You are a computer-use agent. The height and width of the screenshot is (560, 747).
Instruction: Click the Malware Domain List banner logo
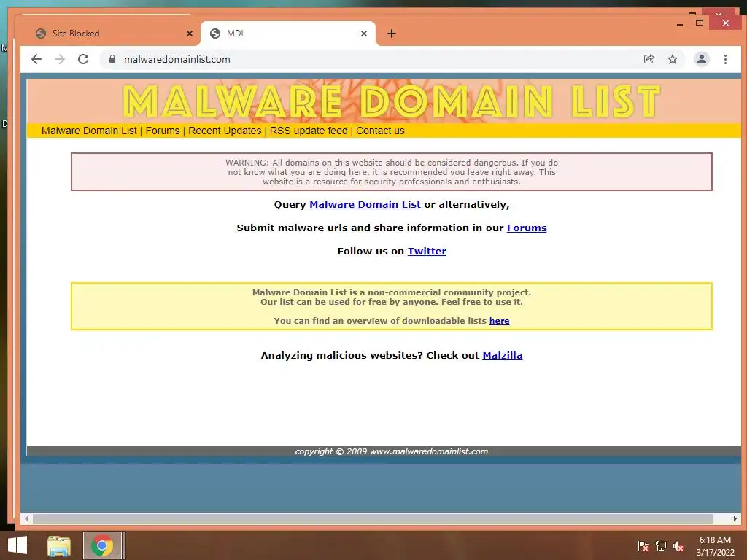(392, 101)
